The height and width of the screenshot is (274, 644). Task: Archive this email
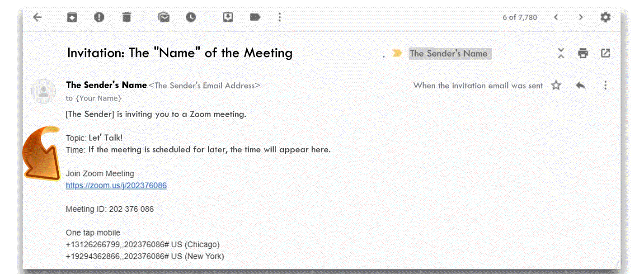72,17
